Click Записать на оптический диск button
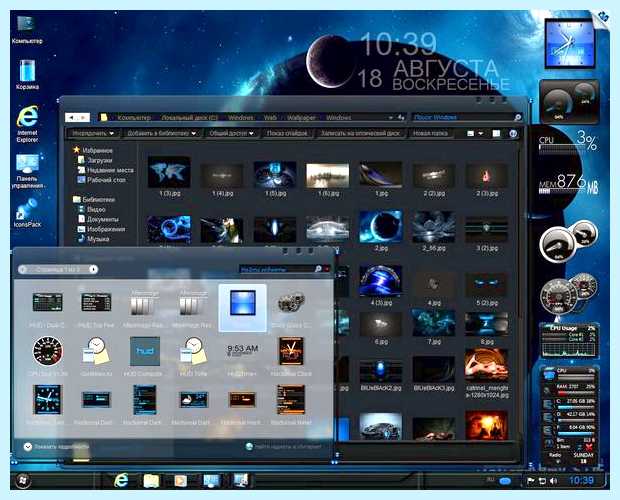620x500 pixels. click(360, 134)
